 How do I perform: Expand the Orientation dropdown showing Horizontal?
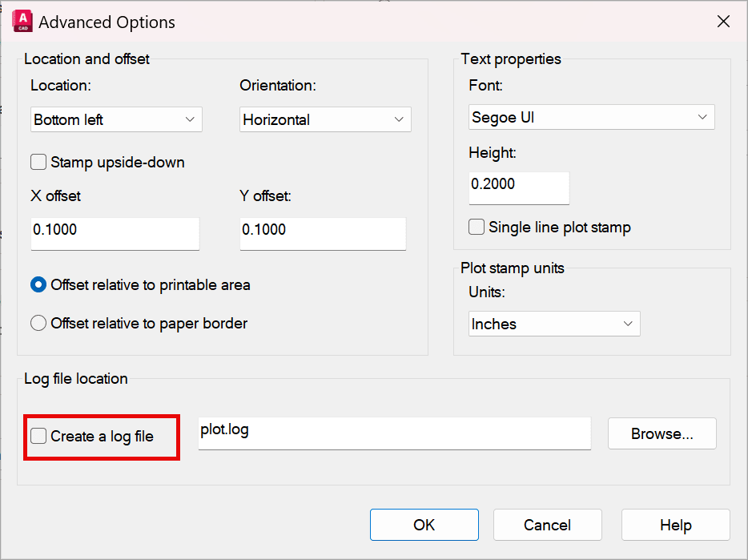(325, 119)
